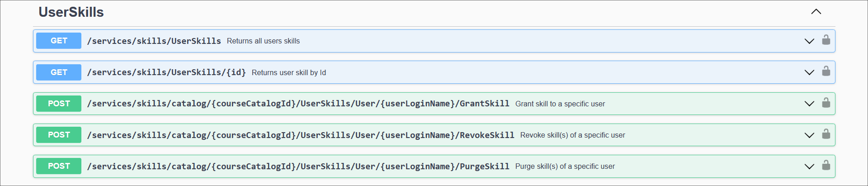Viewport: 868px width, 186px height.
Task: Expand the PurgeSkill operation with its chevron
Action: [809, 167]
